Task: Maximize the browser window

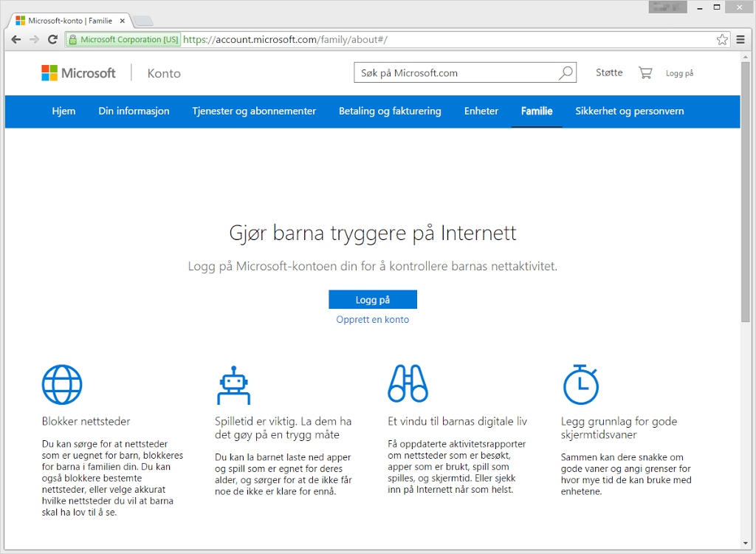Action: [717, 7]
